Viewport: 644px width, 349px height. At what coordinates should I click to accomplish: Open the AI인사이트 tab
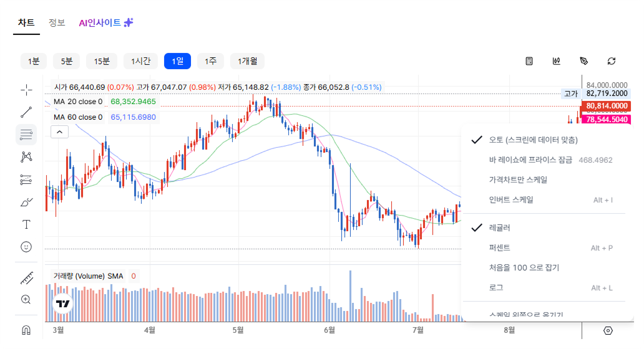click(106, 22)
